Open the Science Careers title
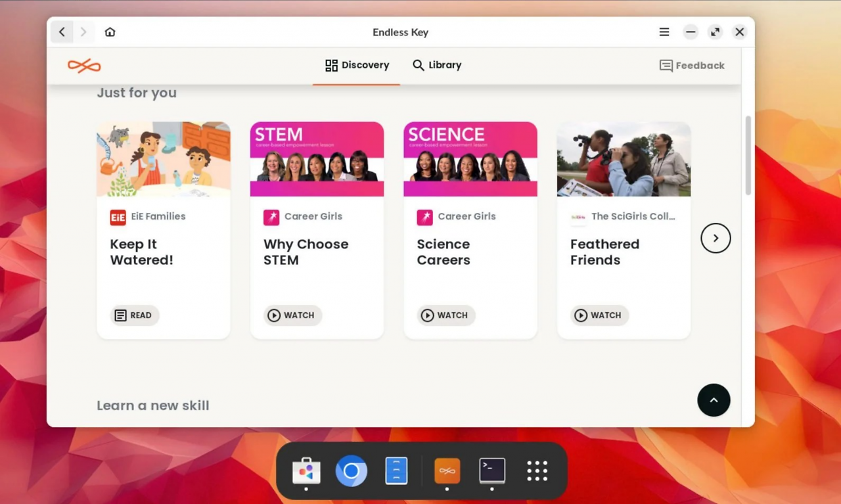 click(x=443, y=252)
